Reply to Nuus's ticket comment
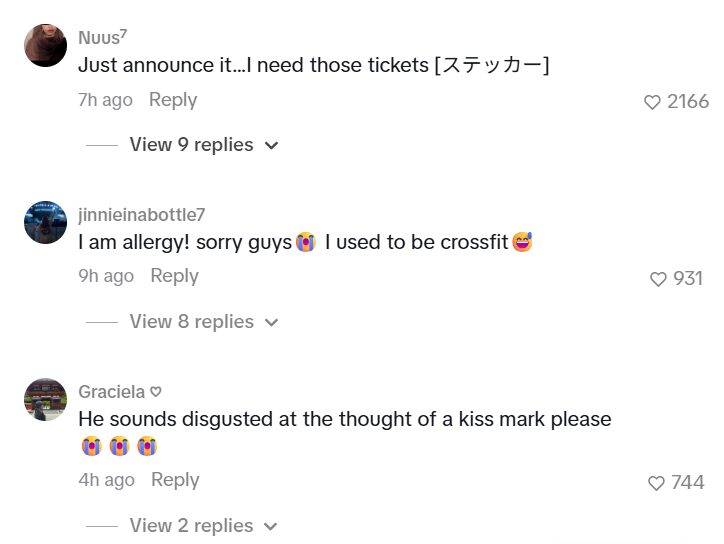 coord(173,100)
